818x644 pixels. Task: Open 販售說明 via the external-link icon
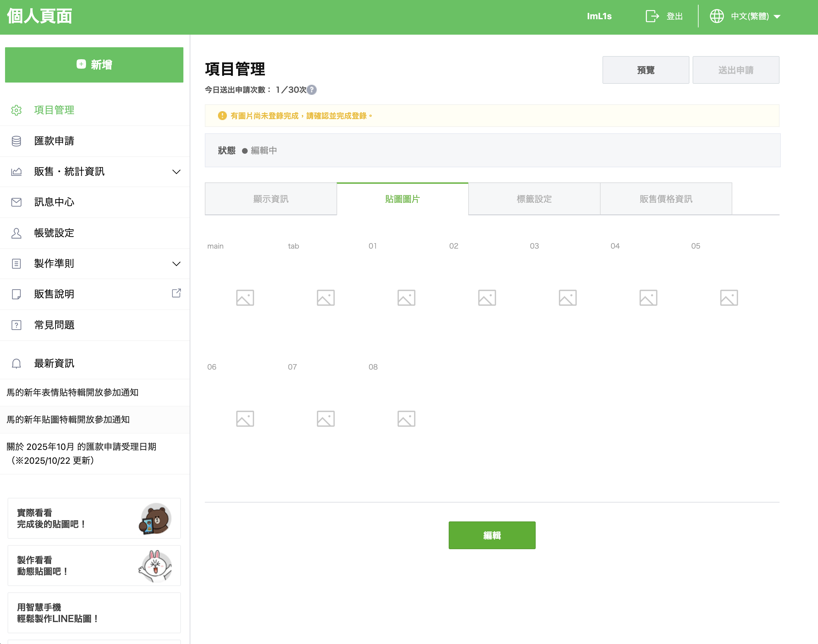(176, 293)
